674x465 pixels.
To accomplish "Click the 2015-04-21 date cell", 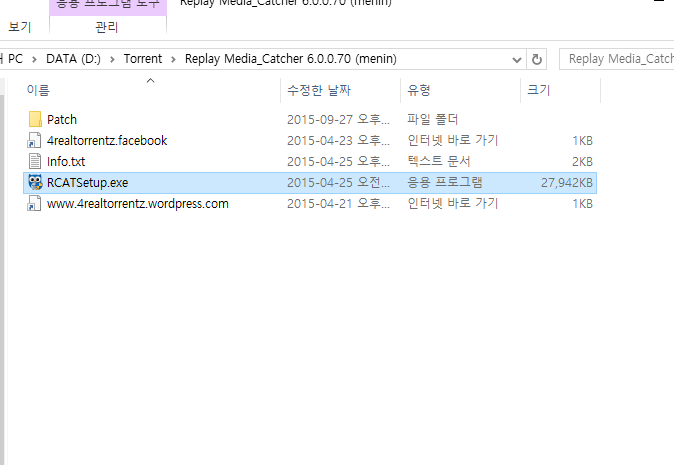I will pyautogui.click(x=338, y=204).
